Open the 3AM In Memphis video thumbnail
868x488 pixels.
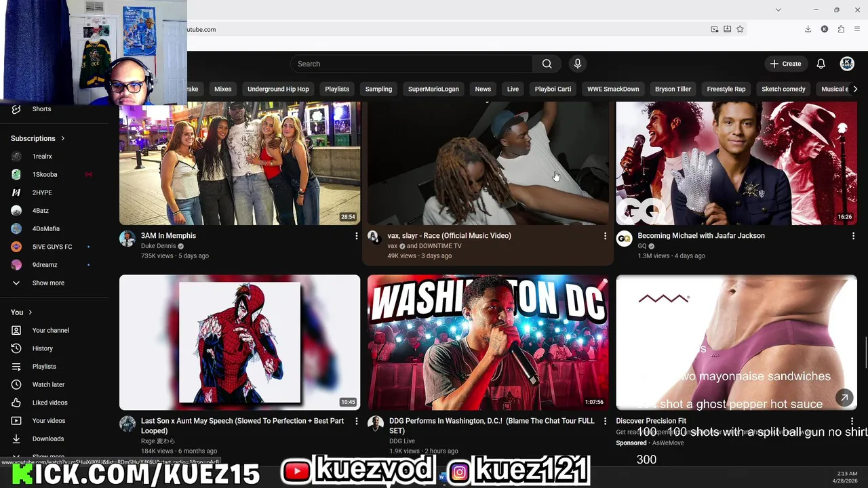[x=240, y=163]
